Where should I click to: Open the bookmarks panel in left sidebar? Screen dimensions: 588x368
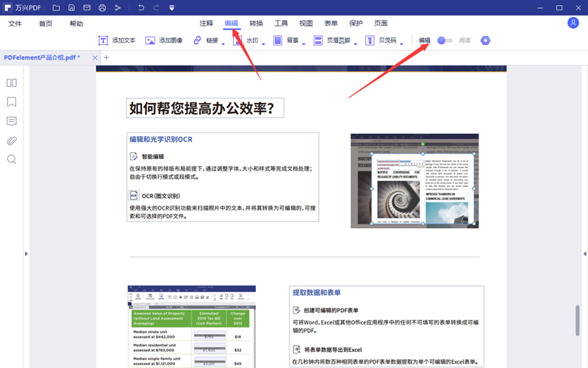12,102
